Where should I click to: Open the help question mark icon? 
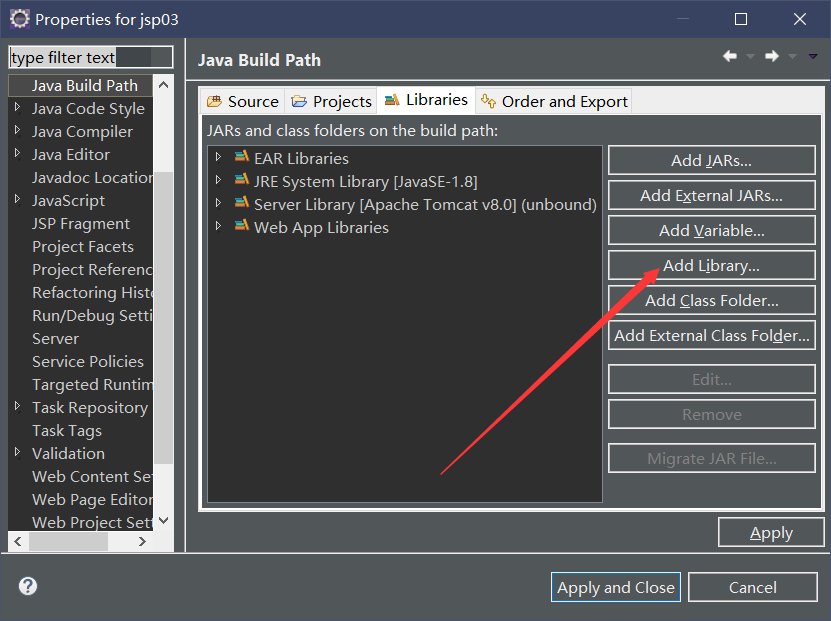click(x=28, y=586)
